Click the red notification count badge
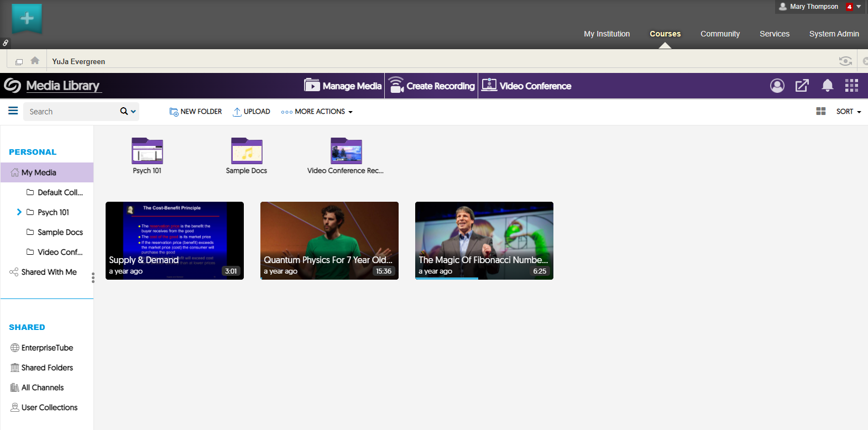868x430 pixels. point(850,7)
